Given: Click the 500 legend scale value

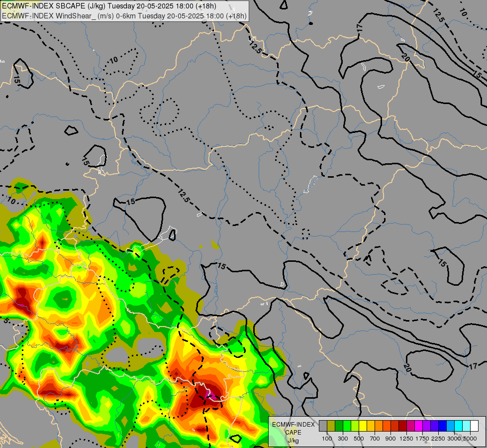Looking at the screenshot, I should [359, 439].
